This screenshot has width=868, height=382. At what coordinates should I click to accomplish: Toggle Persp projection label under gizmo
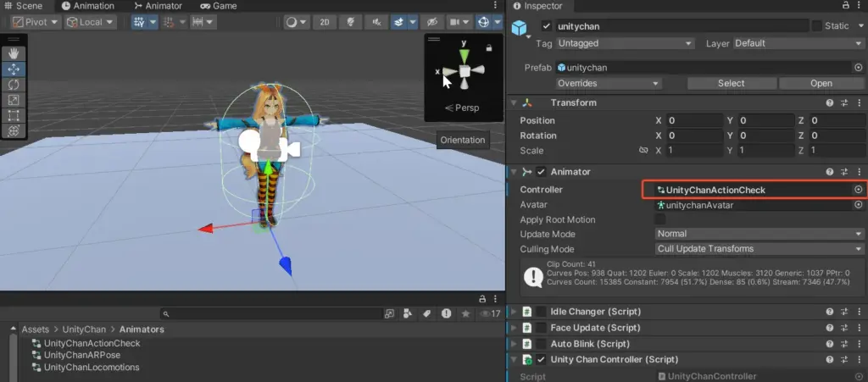point(462,108)
